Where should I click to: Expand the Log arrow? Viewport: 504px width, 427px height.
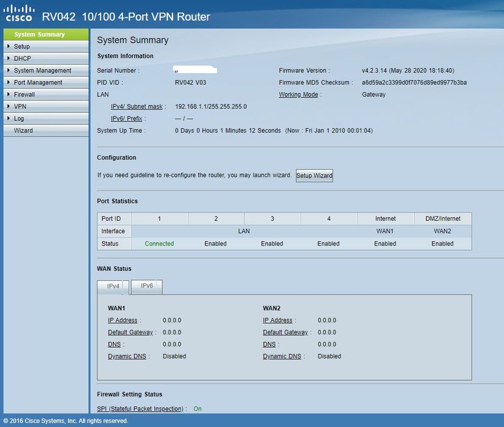coord(9,118)
